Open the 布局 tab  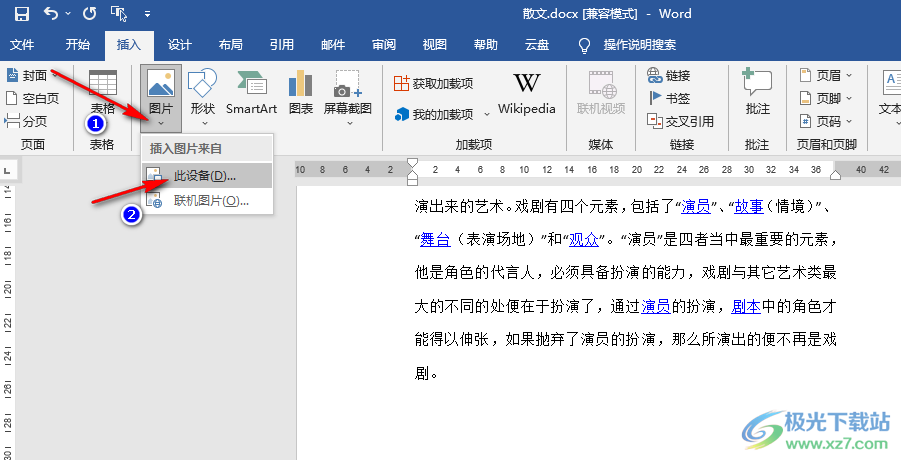[x=230, y=45]
